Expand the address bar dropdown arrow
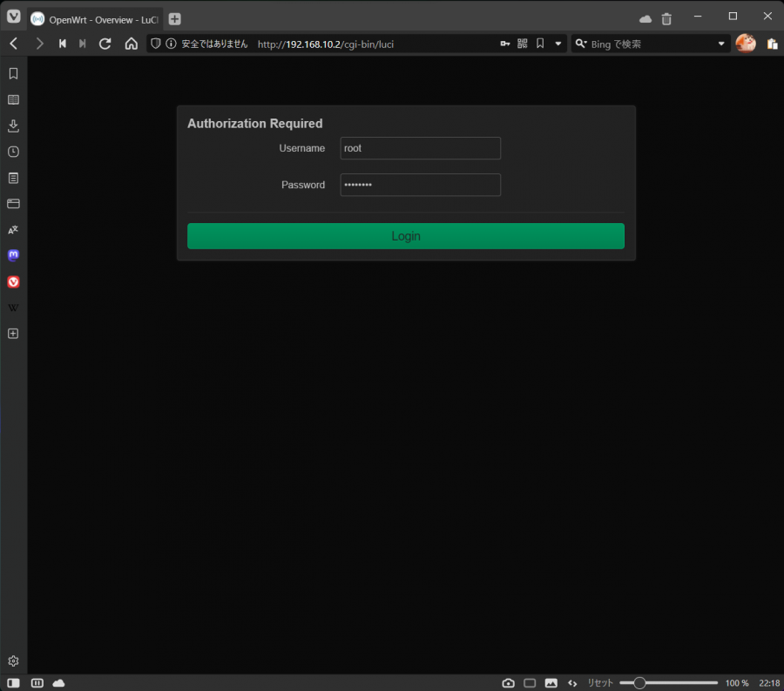 click(558, 44)
